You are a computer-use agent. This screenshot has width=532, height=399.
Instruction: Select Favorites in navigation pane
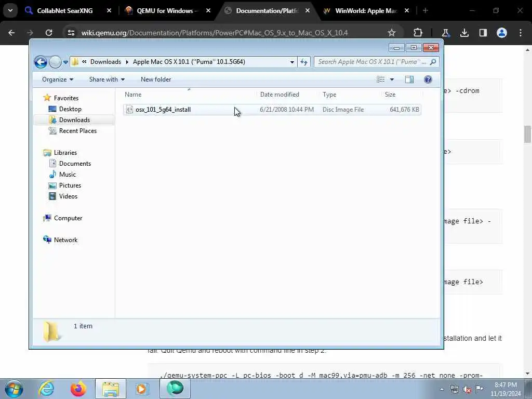pos(66,98)
